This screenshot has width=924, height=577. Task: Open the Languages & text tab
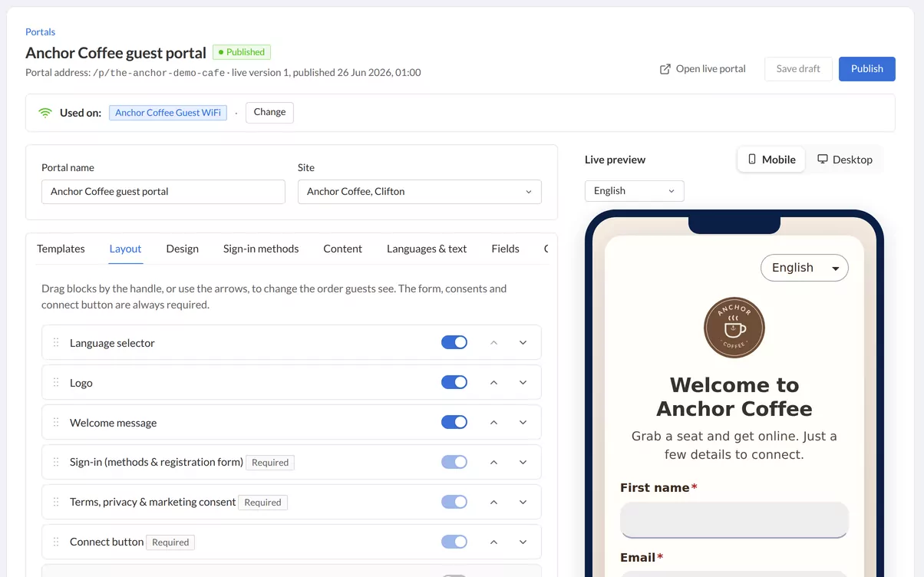tap(427, 249)
